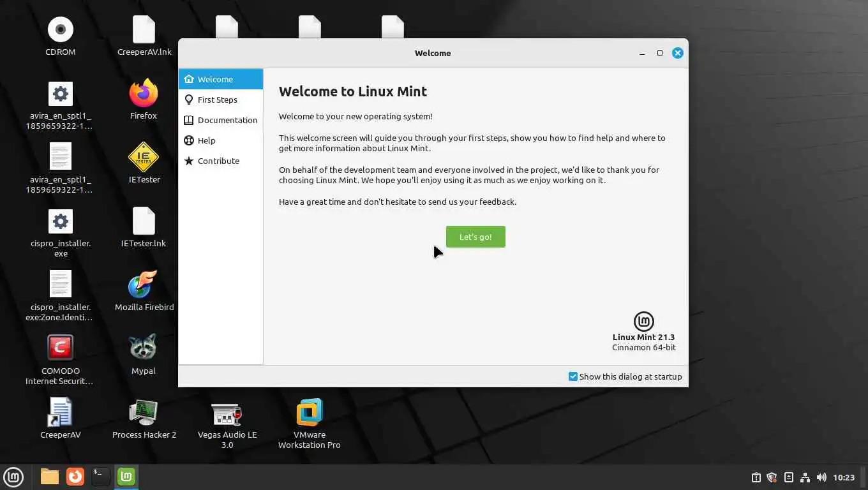Image resolution: width=868 pixels, height=490 pixels.
Task: Click the Linux Mint logo in Welcome window
Action: pos(643,321)
